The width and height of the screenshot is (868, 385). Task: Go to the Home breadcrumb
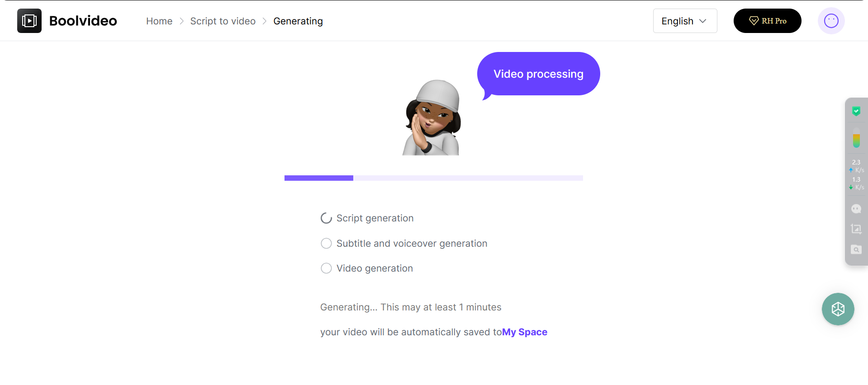(x=159, y=21)
